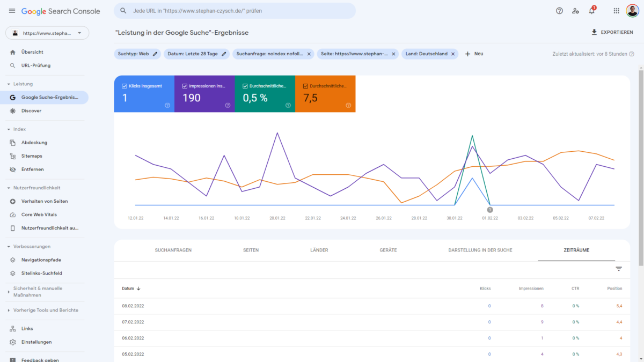Open the notifications bell

(592, 11)
